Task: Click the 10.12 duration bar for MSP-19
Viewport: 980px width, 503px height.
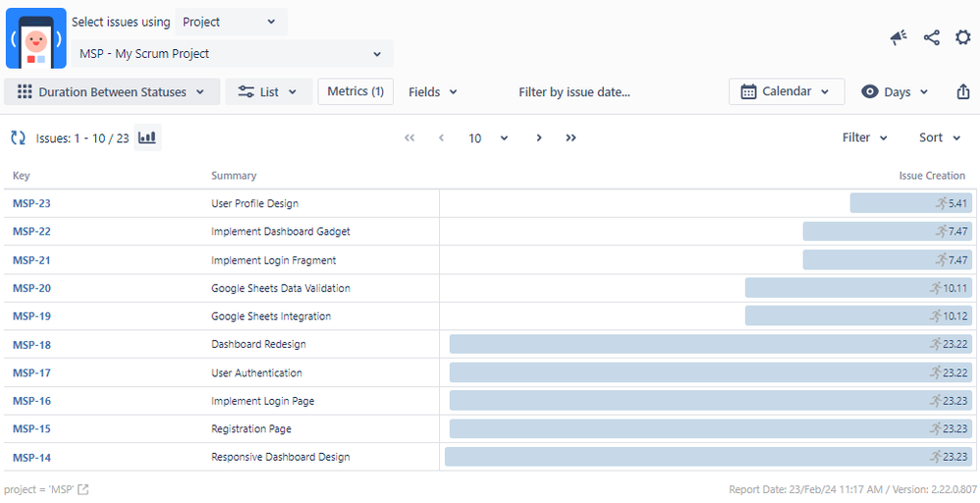Action: pyautogui.click(x=859, y=316)
